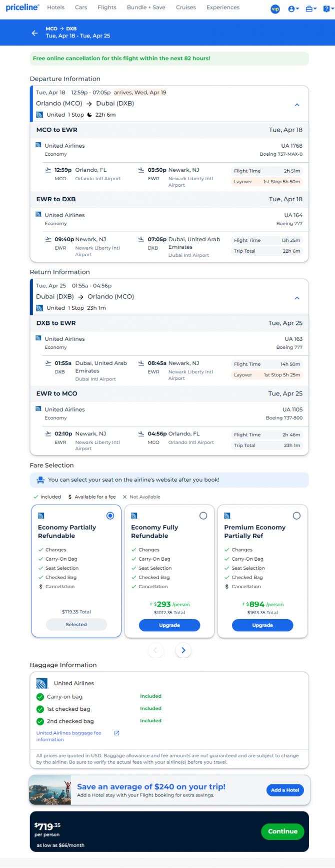Collapse the return flight details chevron
The width and height of the screenshot is (335, 868).
tap(297, 298)
